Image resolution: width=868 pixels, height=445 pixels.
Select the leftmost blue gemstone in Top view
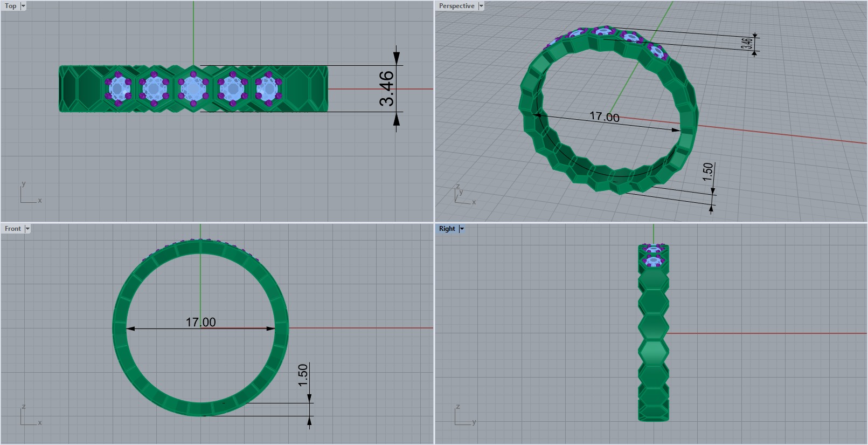pyautogui.click(x=119, y=88)
